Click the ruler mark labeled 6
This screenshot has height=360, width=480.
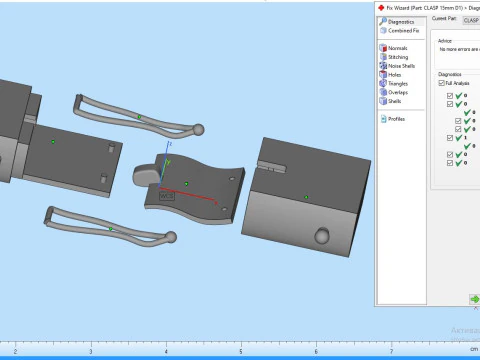pos(316,351)
